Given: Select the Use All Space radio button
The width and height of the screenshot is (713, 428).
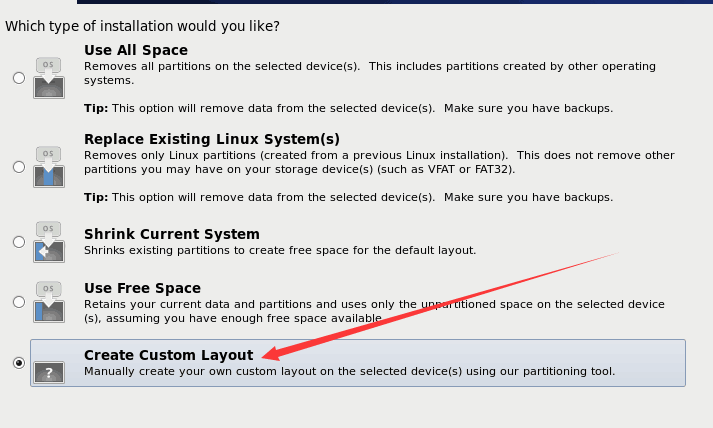Looking at the screenshot, I should point(19,78).
